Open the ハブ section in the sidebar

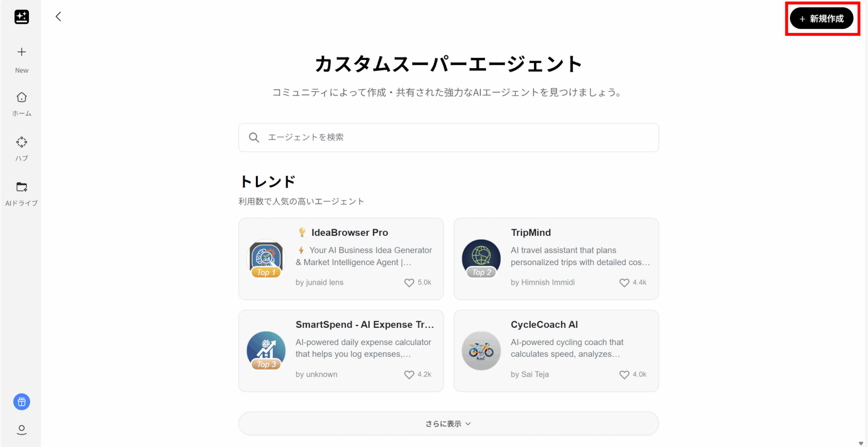tap(22, 149)
